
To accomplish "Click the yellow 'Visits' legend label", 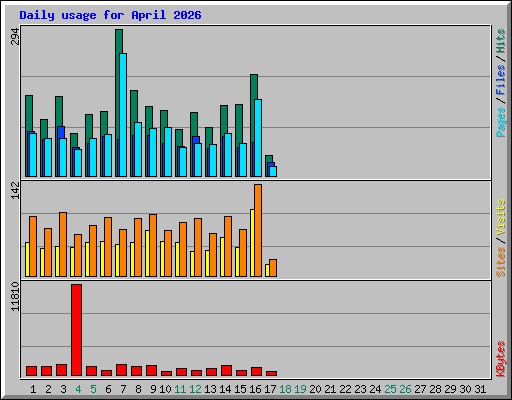I will tap(501, 218).
